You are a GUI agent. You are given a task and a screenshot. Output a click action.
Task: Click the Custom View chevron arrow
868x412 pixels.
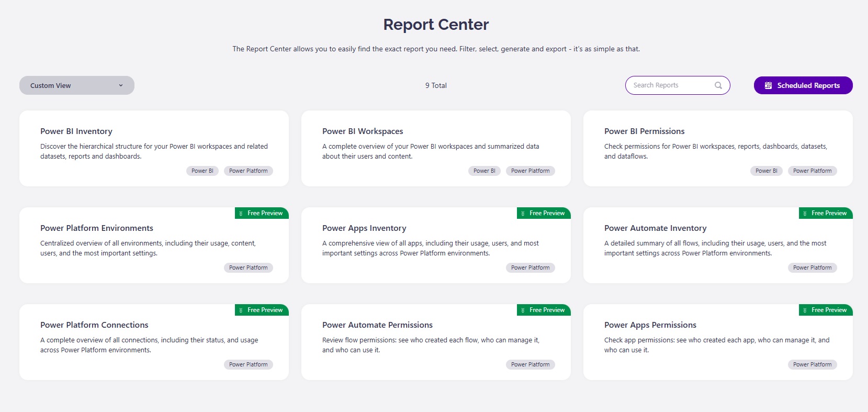click(121, 85)
